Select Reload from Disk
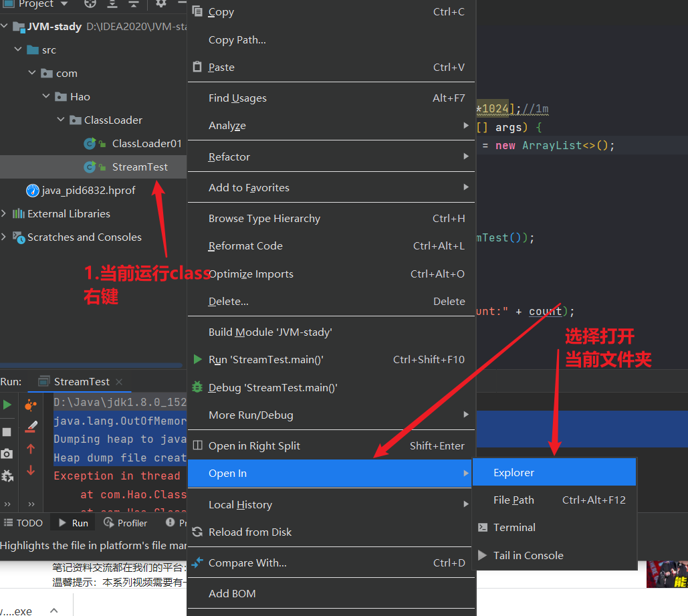This screenshot has height=616, width=688. tap(331, 532)
